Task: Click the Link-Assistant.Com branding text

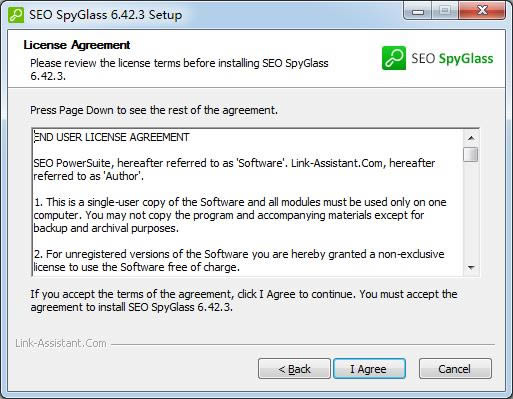Action: [61, 343]
